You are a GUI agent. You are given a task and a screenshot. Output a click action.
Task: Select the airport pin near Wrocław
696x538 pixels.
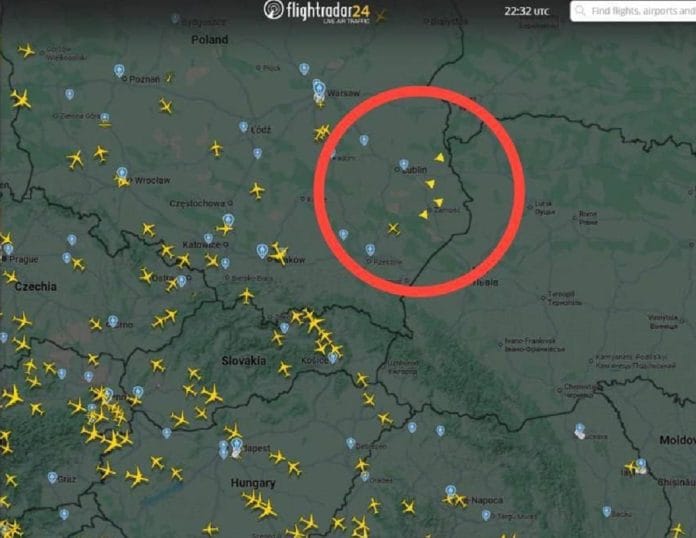(122, 173)
